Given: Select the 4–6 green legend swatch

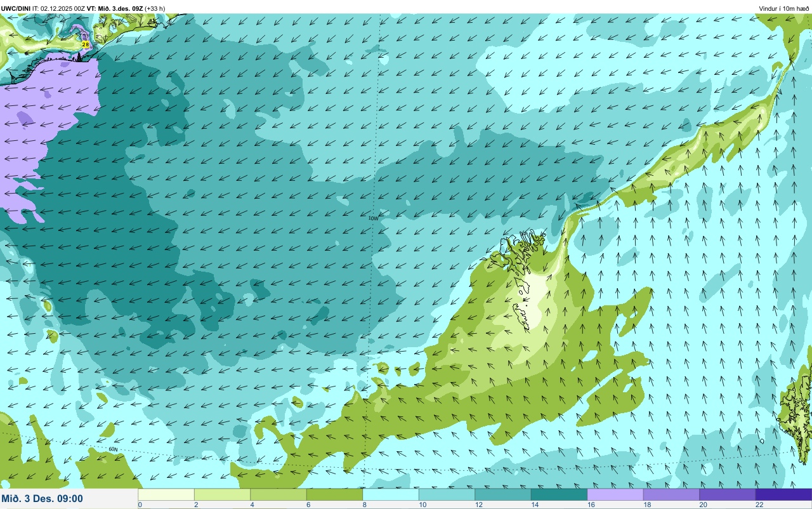Looking at the screenshot, I should tap(278, 494).
